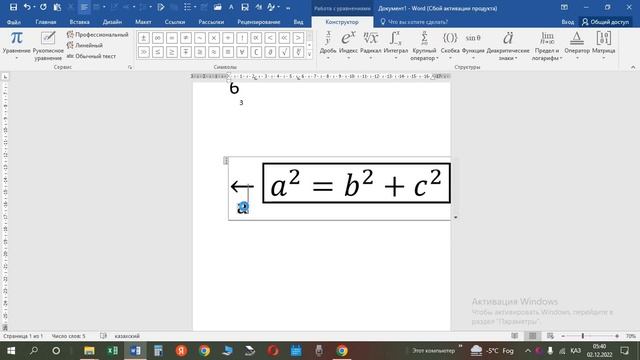Open the Radical (Радикал) structures

(371, 45)
